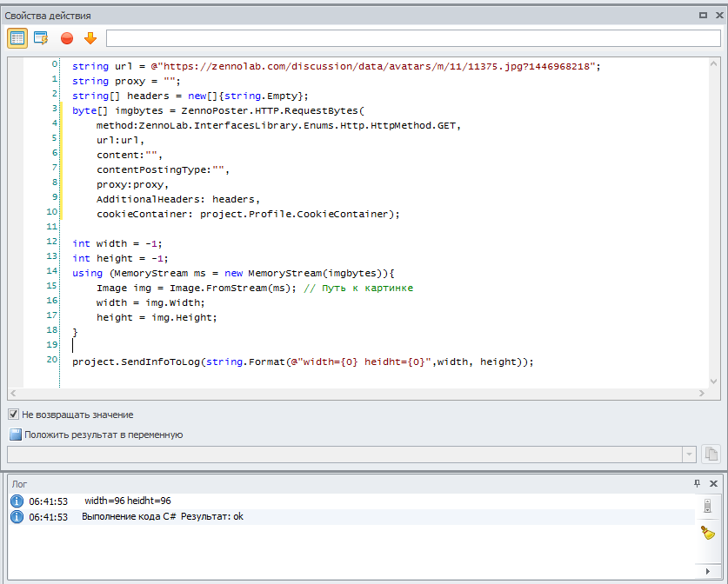Select the 'width=96 heidht=96' log entry
This screenshot has width=728, height=584.
tap(127, 501)
